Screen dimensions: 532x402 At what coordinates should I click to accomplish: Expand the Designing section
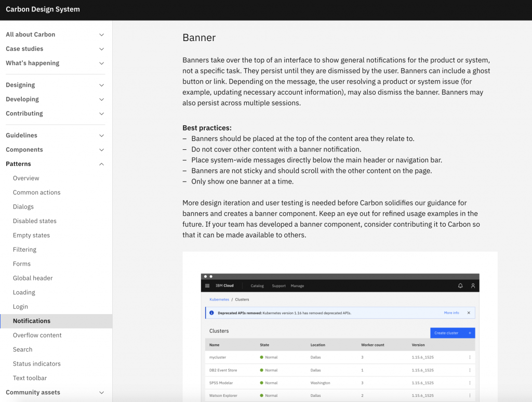(55, 85)
